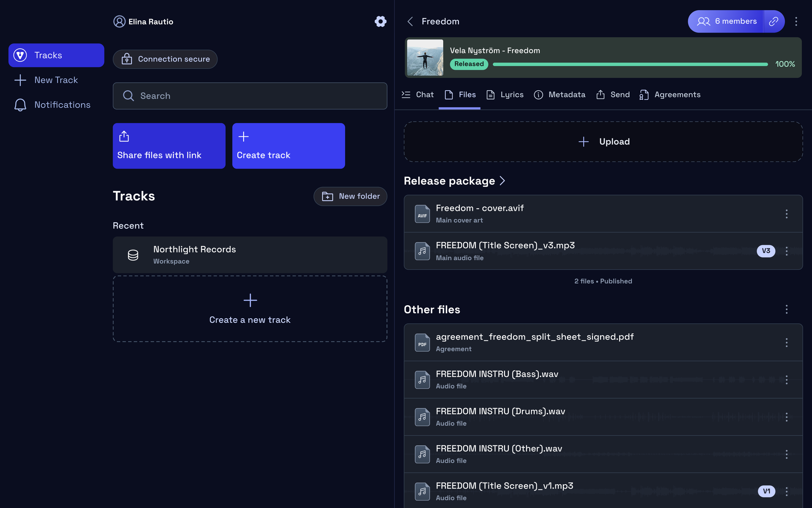The image size is (812, 508).
Task: Click the AVIF file icon of cover.avif
Action: coord(422,214)
